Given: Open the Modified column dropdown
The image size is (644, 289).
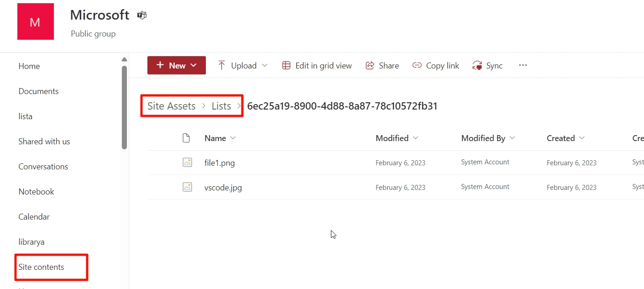Looking at the screenshot, I should (415, 138).
